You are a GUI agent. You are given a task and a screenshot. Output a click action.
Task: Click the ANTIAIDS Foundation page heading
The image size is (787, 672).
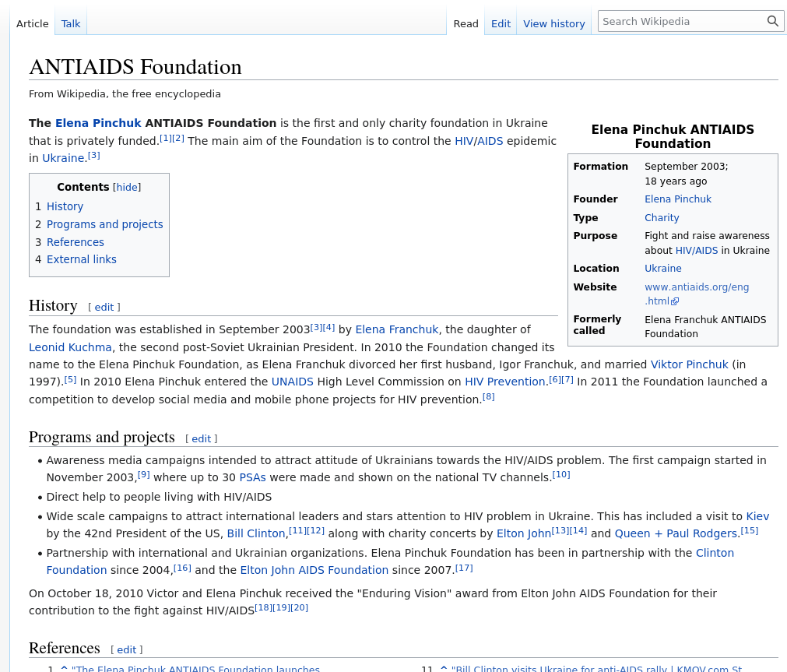135,67
